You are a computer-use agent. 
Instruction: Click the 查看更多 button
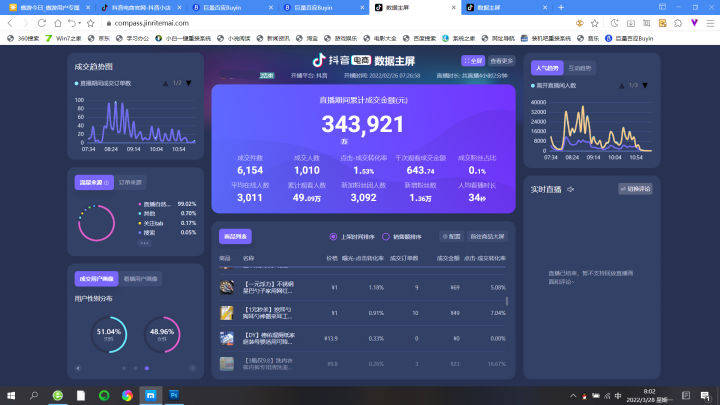[x=501, y=61]
